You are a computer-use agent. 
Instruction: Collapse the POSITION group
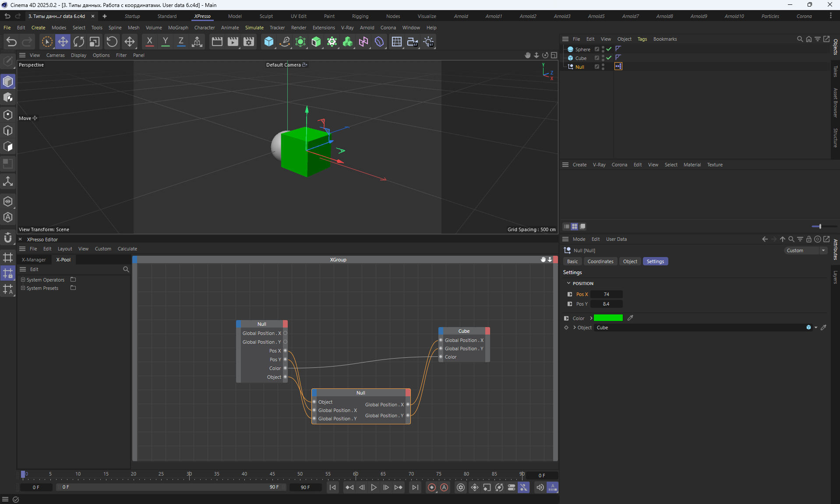pos(568,283)
